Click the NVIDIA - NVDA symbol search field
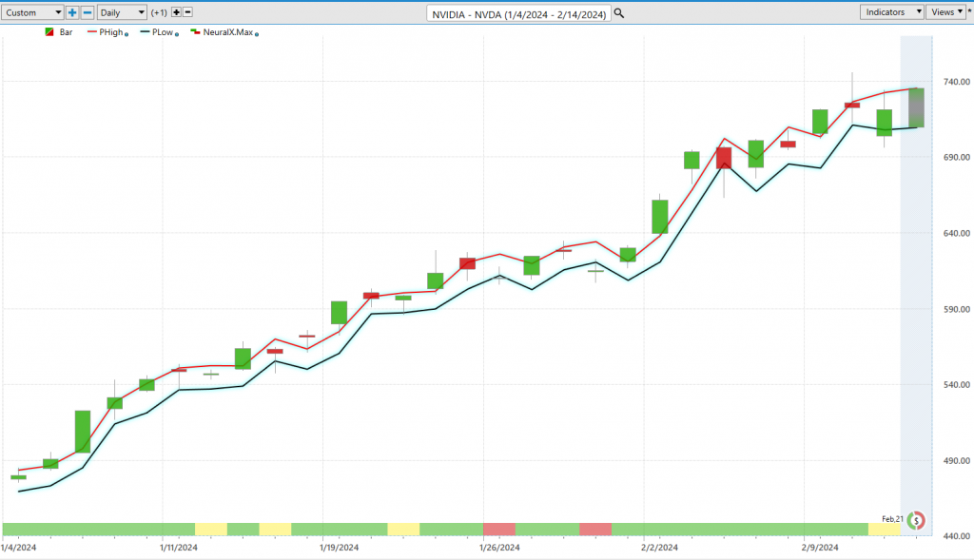The width and height of the screenshot is (974, 560). tap(518, 13)
